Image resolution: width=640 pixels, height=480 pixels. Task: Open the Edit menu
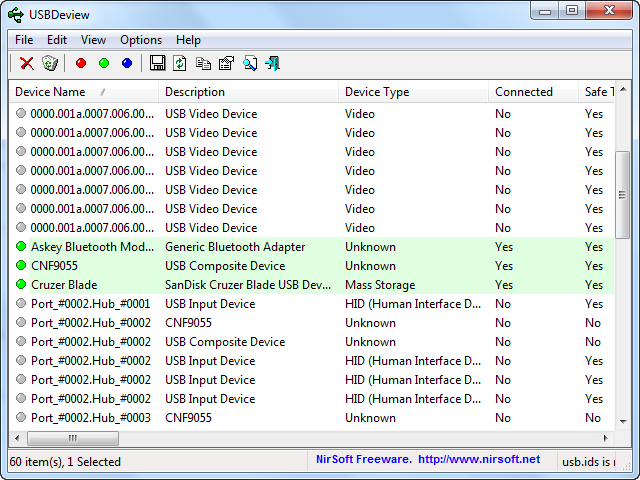[57, 40]
